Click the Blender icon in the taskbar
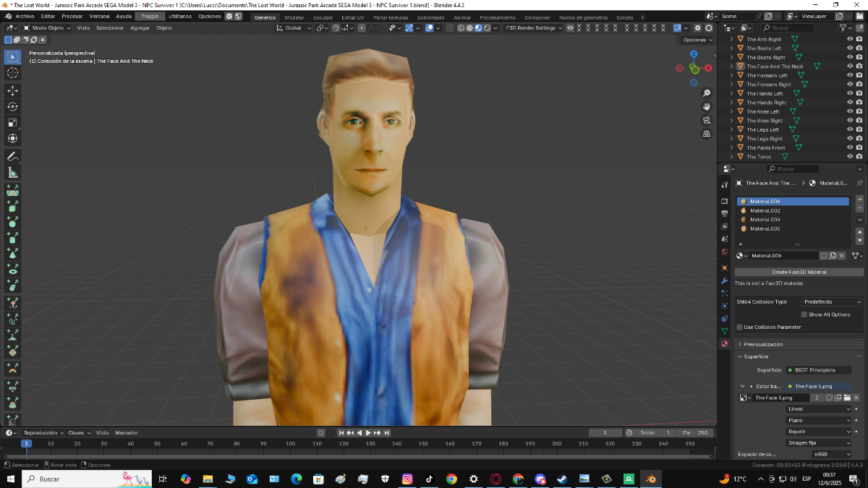868x488 pixels. [x=651, y=479]
